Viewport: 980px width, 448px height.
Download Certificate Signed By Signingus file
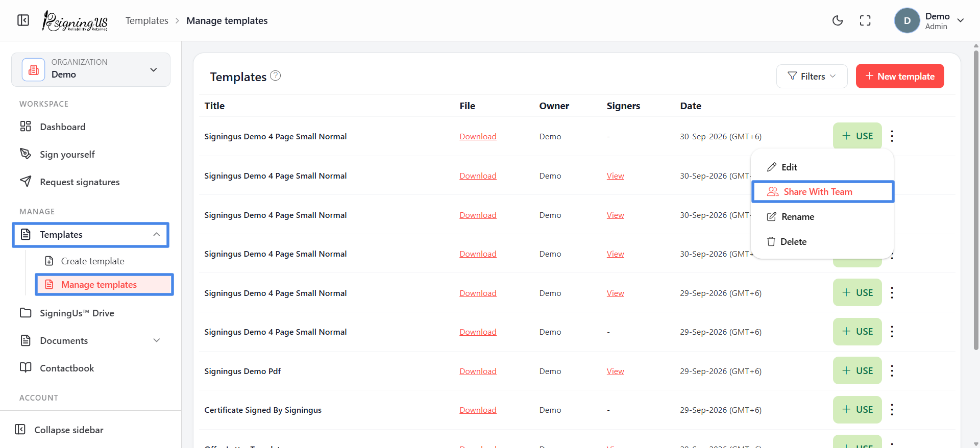click(x=478, y=410)
